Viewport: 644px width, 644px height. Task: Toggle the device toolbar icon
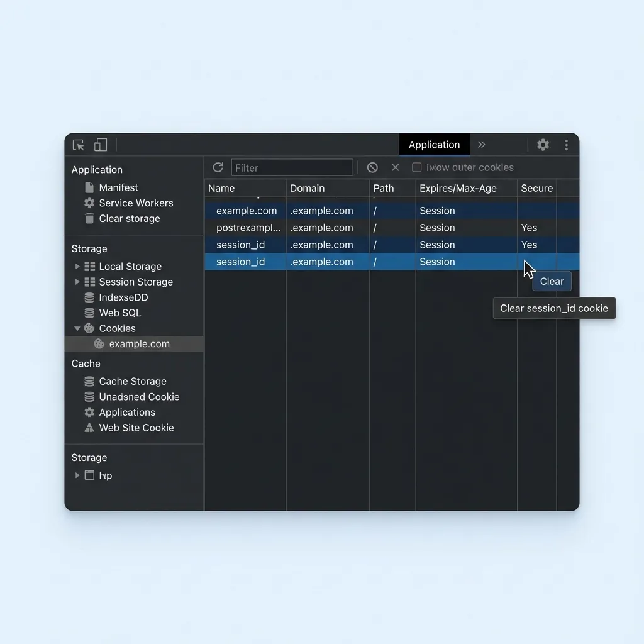pos(101,145)
